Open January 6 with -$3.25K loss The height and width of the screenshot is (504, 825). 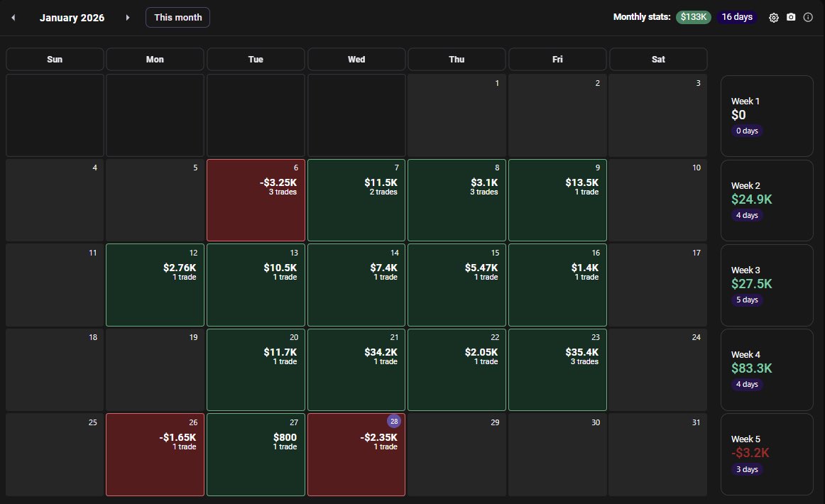coord(256,200)
